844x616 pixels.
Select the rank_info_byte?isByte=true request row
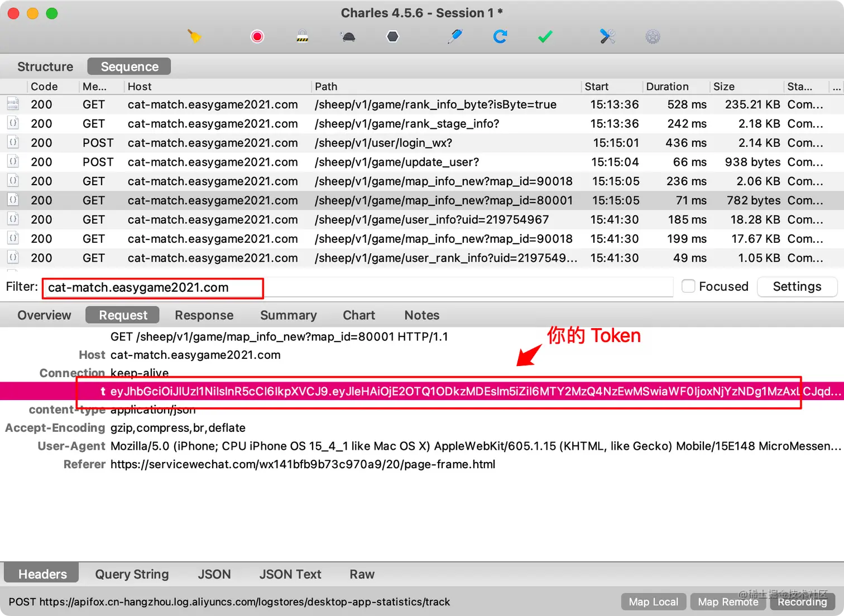[x=422, y=104]
